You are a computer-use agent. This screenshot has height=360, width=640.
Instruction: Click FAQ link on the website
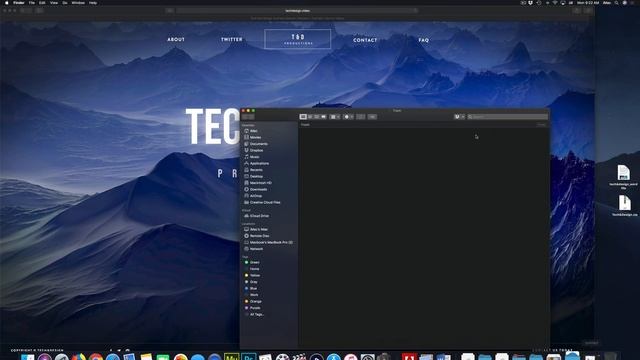[x=424, y=40]
